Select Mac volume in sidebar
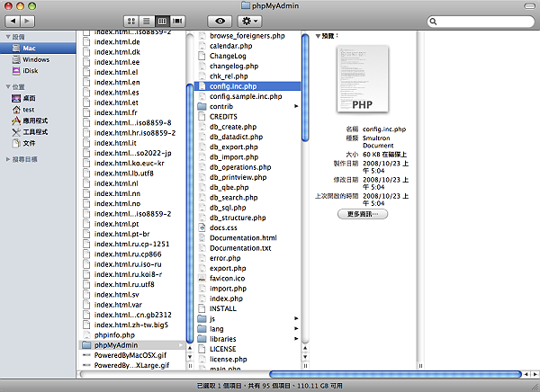Image resolution: width=540 pixels, height=392 pixels. tap(38, 49)
